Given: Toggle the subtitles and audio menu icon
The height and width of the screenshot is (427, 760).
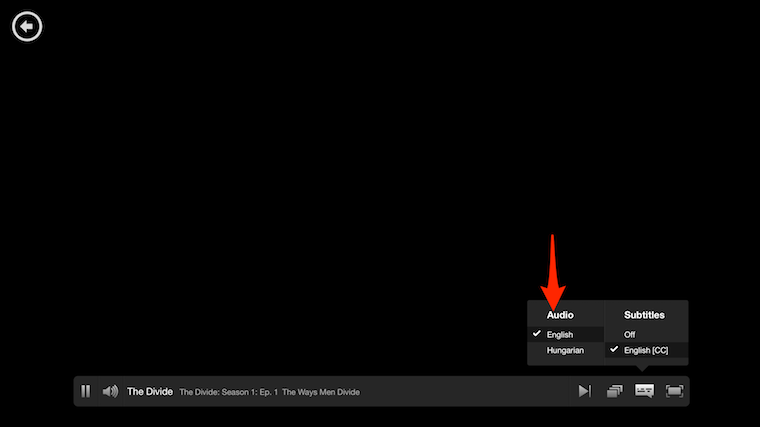Looking at the screenshot, I should 644,391.
